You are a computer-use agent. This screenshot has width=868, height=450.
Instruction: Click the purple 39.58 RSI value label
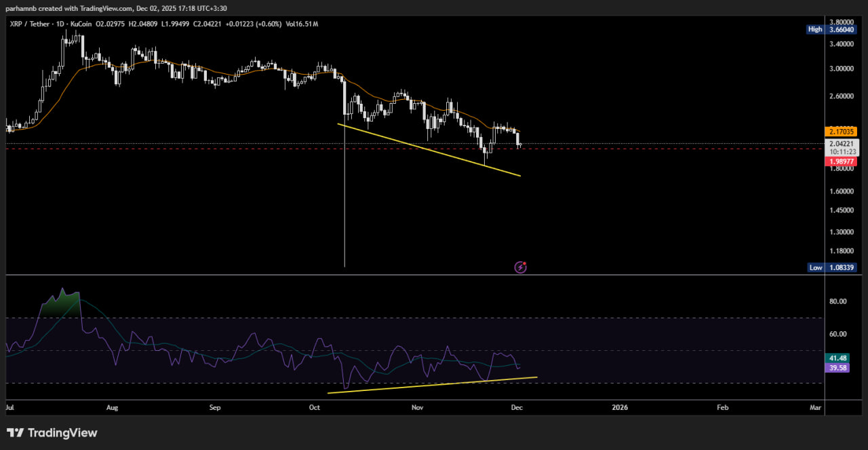[838, 368]
